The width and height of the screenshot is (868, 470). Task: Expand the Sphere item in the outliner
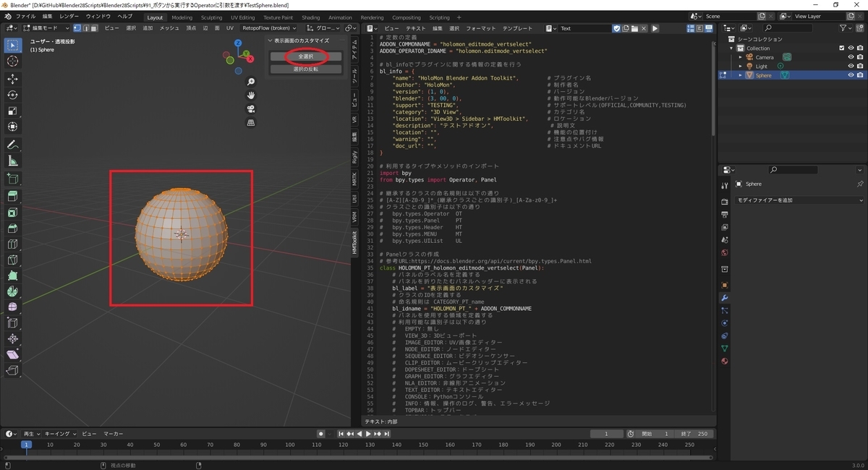[741, 75]
